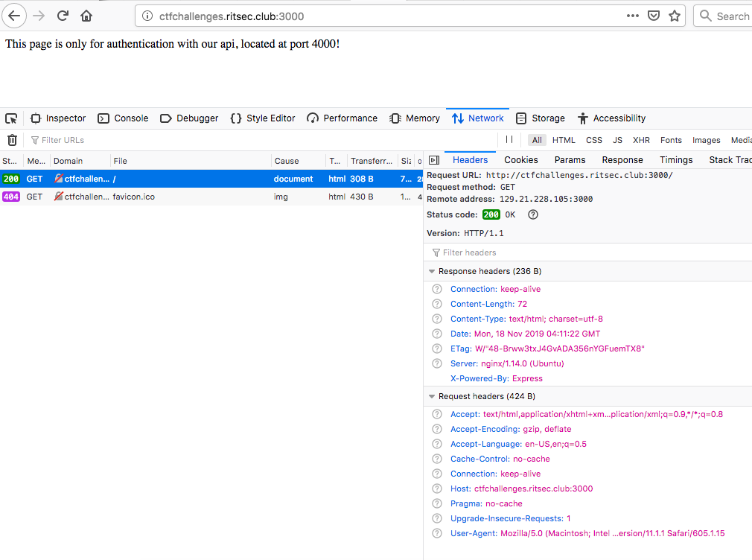Select the favicon.ico 404 request

tap(134, 197)
